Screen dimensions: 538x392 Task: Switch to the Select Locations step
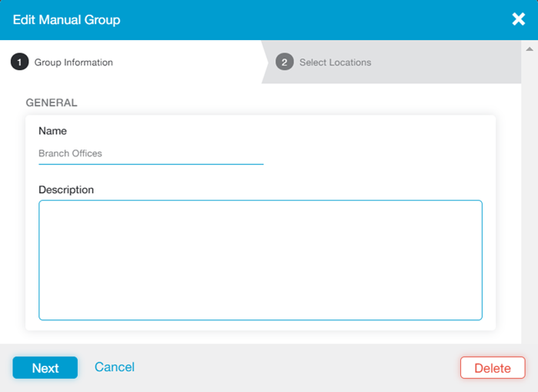point(335,63)
